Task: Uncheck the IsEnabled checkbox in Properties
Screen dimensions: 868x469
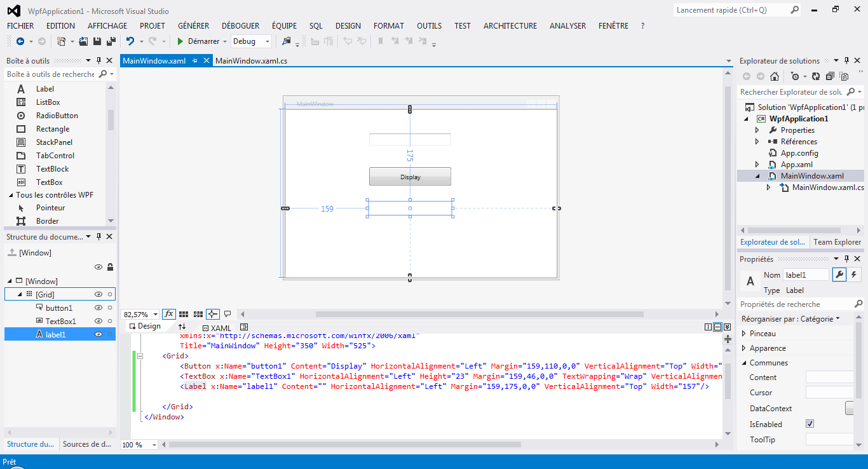Action: [x=810, y=423]
